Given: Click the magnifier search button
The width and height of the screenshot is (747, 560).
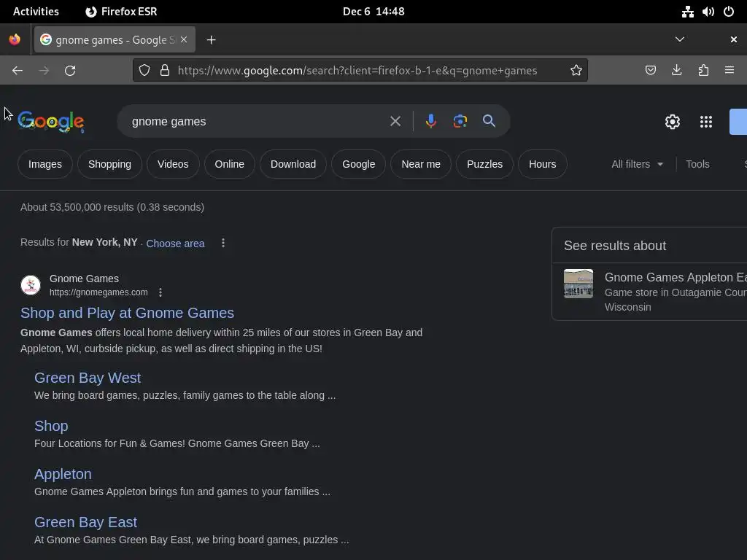Looking at the screenshot, I should [x=489, y=121].
